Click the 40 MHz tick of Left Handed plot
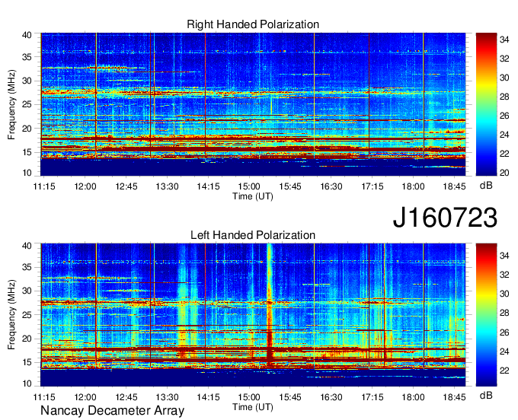Screen dimensions: 518x420 [x=27, y=246]
